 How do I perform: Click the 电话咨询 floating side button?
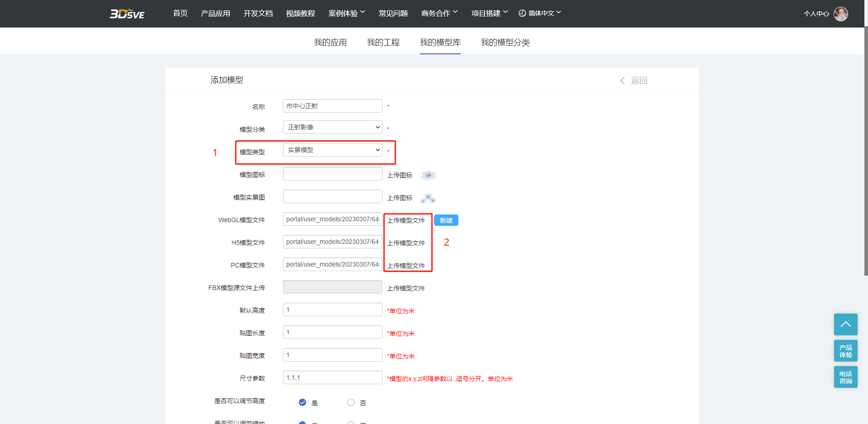click(x=845, y=377)
